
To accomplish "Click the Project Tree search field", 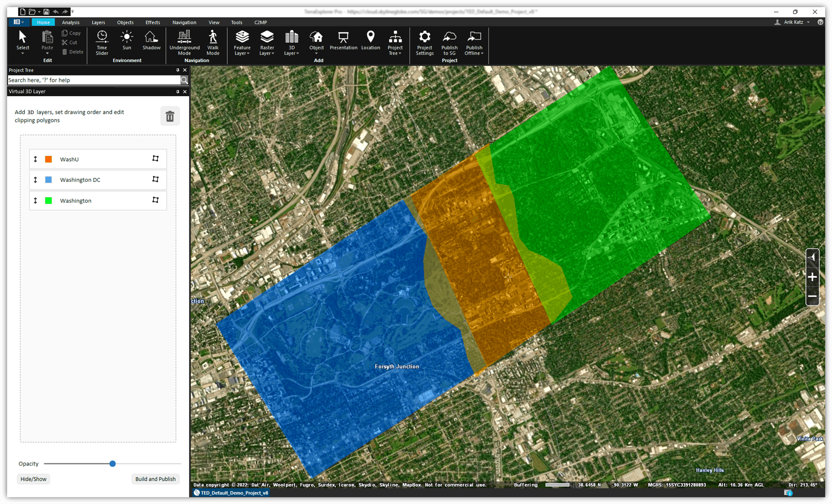I will (94, 80).
